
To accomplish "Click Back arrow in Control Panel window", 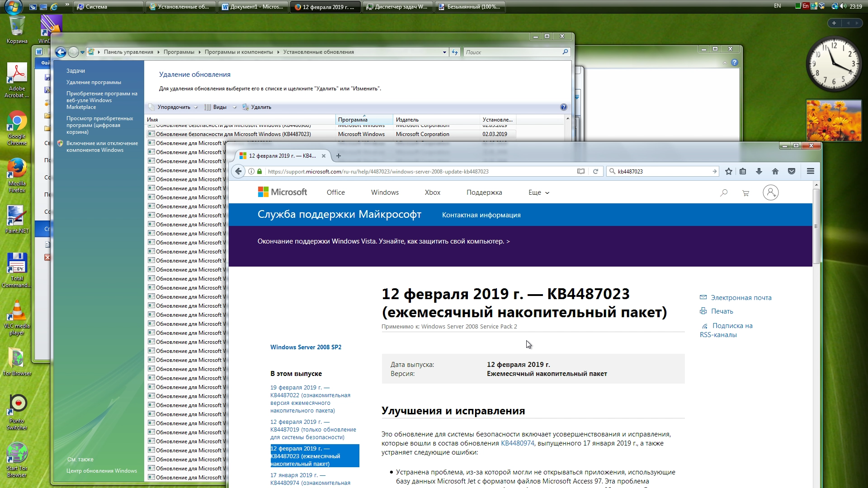I will [x=61, y=52].
